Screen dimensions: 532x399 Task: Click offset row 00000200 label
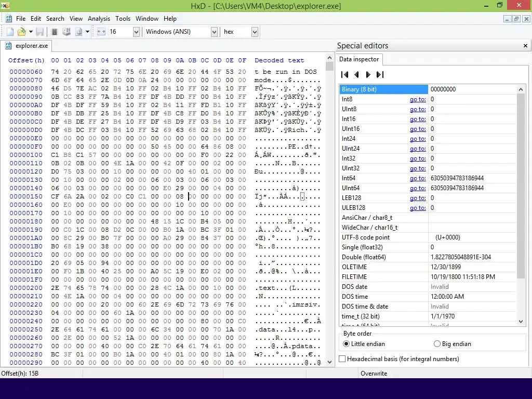coord(26,288)
